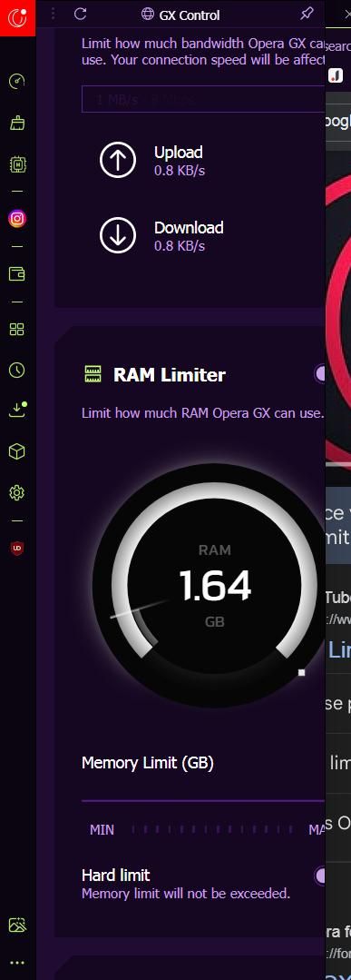Pin the GX Control panel
Screen dimensions: 351x980
click(x=307, y=14)
